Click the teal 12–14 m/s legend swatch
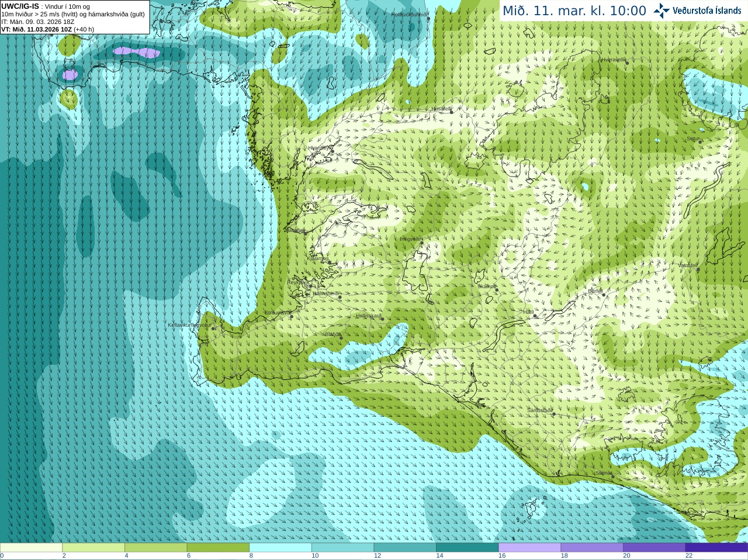Screen dimensions: 748x560 [x=405, y=548]
